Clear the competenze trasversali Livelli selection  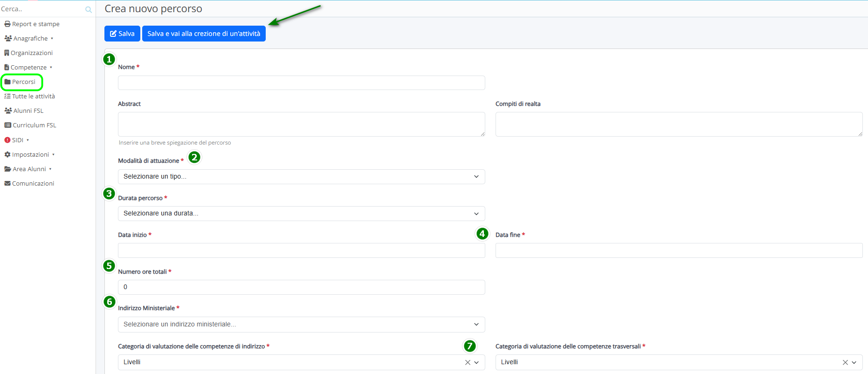tap(845, 362)
